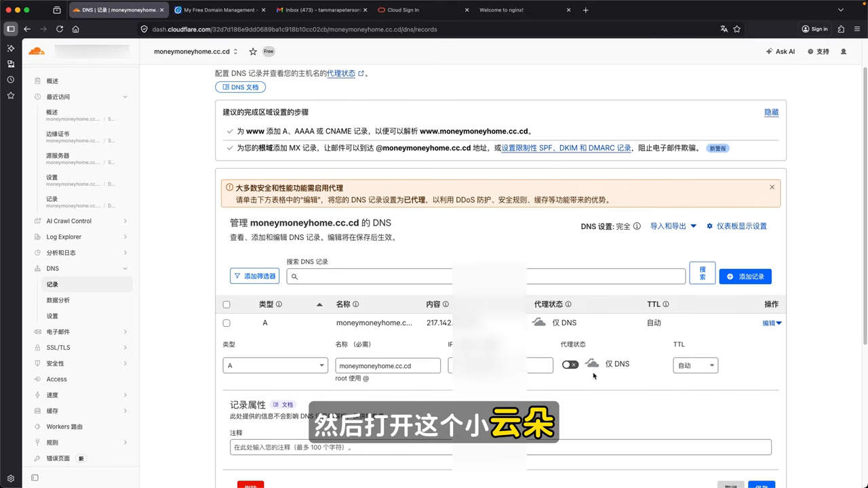868x488 pixels.
Task: Click the Sign in button in browser toolbar
Action: [x=814, y=29]
